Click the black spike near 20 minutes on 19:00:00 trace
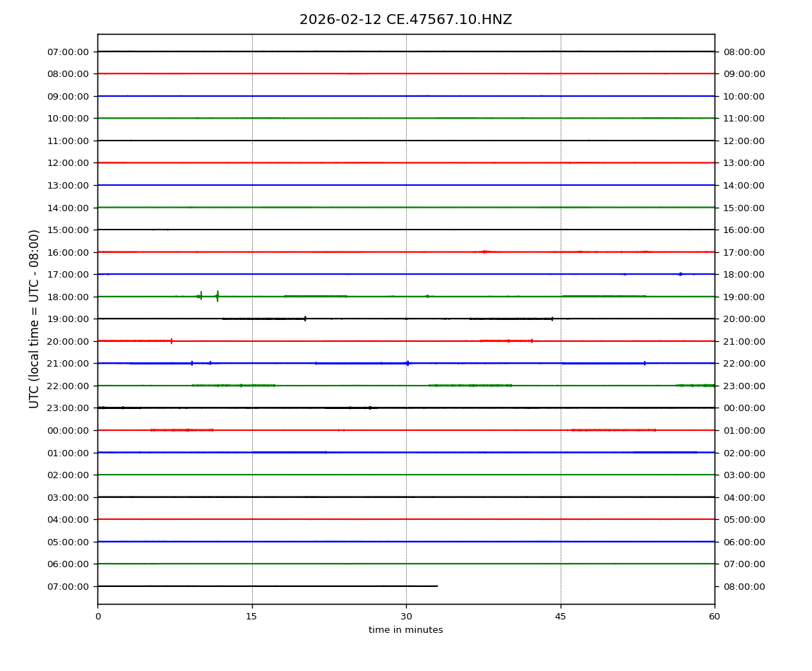The width and height of the screenshot is (812, 671). tap(305, 319)
